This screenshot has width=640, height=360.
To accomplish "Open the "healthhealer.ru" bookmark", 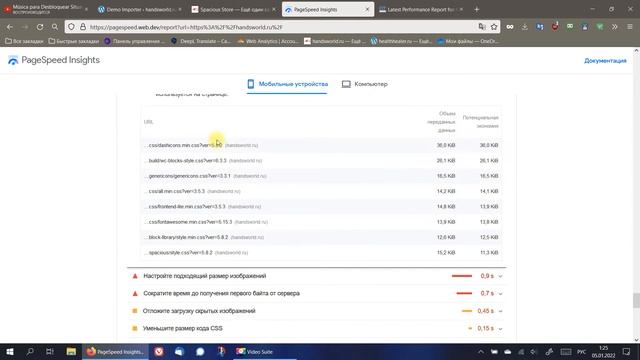I will (401, 41).
